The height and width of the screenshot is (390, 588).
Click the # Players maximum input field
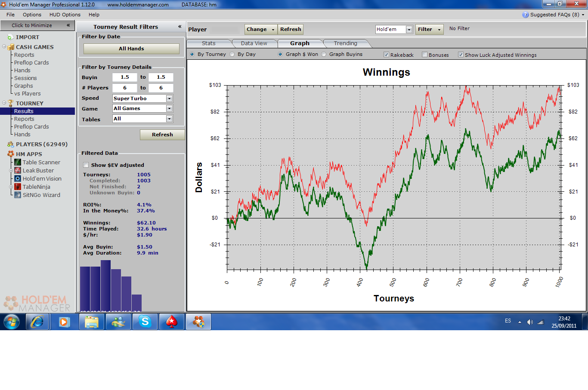click(x=161, y=88)
